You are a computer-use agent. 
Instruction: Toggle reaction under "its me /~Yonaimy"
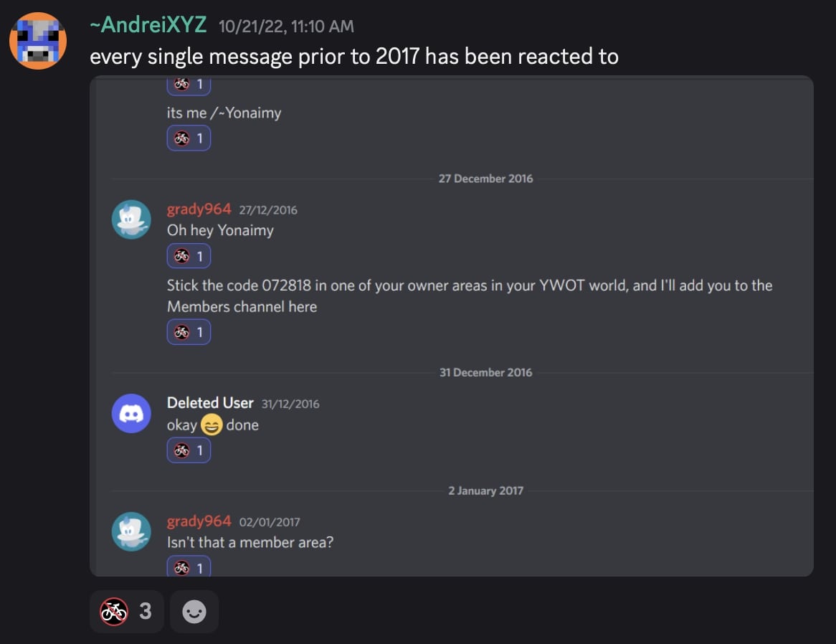(189, 138)
